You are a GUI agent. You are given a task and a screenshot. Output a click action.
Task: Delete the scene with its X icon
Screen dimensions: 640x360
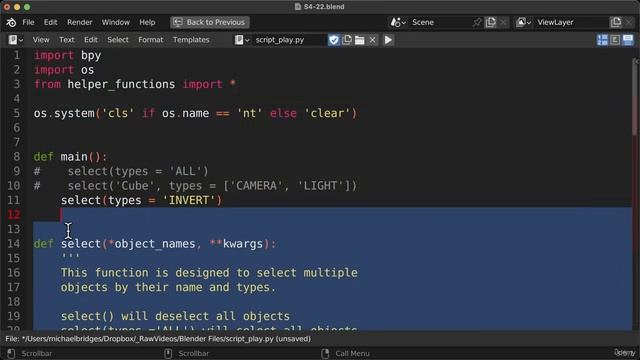tap(503, 22)
